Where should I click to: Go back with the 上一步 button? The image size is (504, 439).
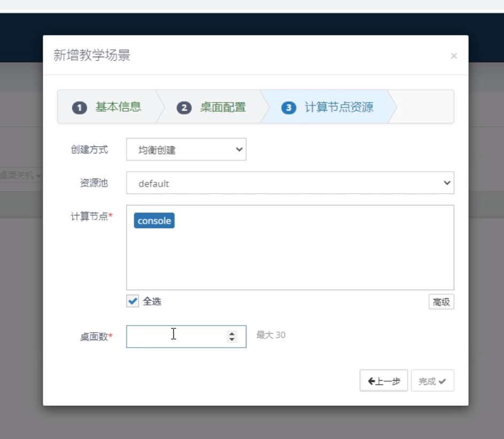coord(384,381)
